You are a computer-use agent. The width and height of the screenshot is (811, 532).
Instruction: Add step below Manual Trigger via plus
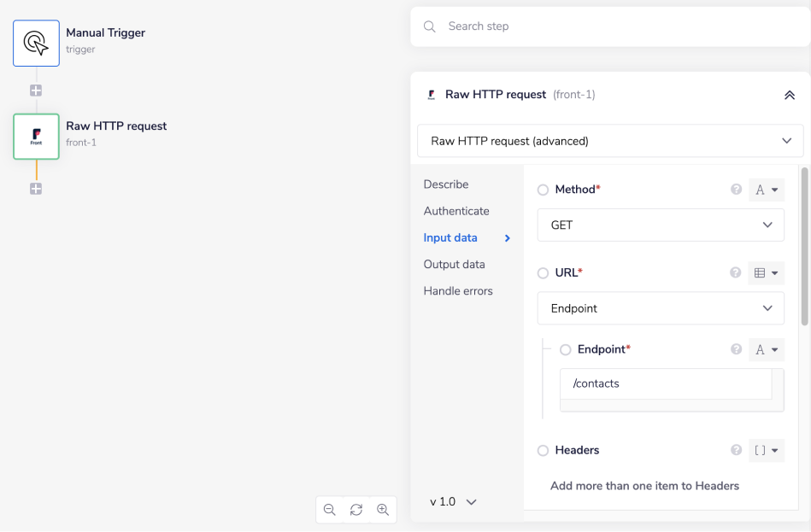(36, 91)
